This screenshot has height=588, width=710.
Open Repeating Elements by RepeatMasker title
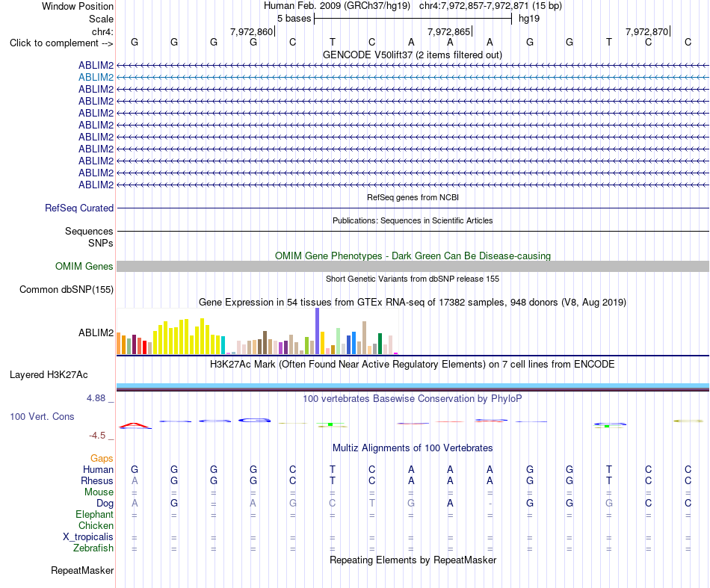[x=413, y=560]
